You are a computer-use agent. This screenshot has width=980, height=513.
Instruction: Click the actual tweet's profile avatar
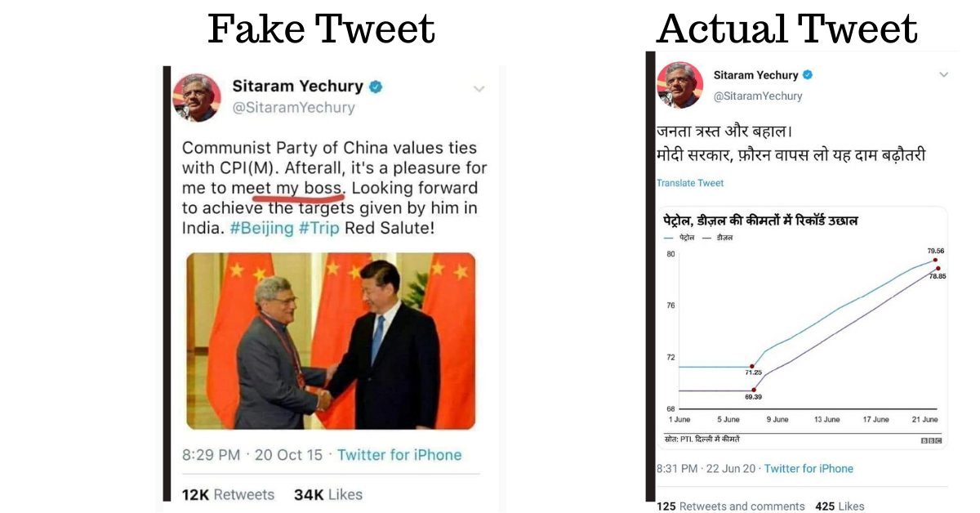click(679, 85)
